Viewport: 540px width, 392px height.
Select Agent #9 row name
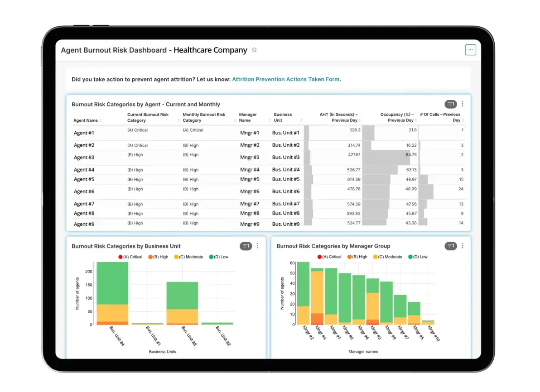(x=84, y=225)
